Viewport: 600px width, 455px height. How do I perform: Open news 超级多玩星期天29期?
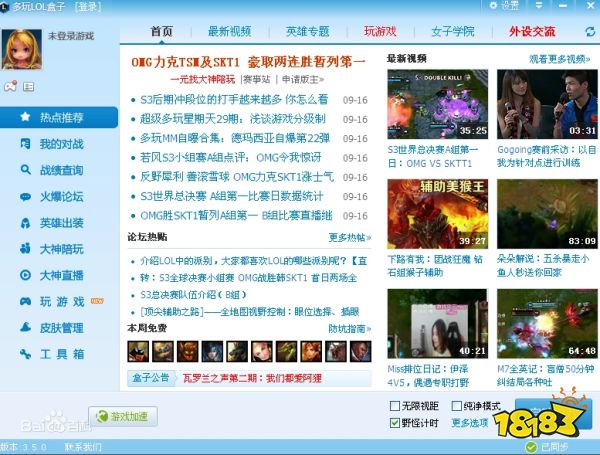pyautogui.click(x=233, y=119)
